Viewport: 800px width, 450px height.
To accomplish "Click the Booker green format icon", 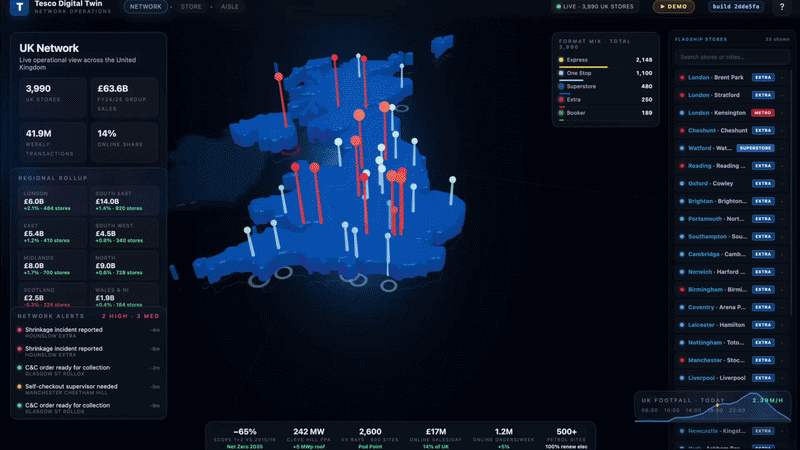I will pyautogui.click(x=561, y=113).
